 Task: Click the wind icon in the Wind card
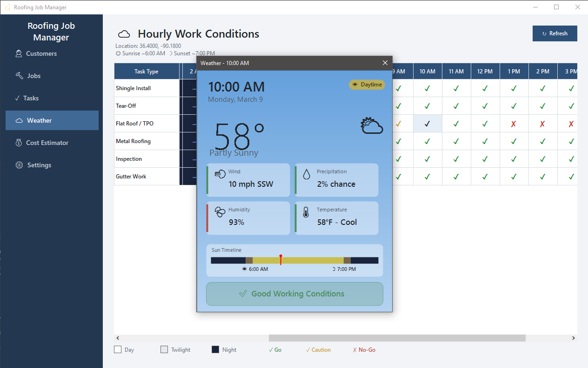220,174
